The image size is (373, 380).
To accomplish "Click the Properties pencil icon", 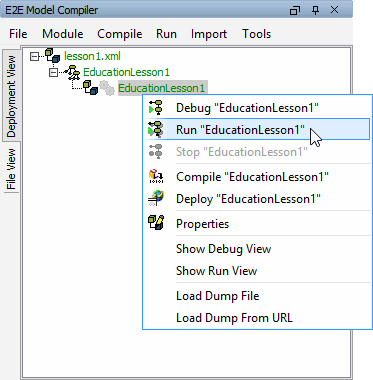I will click(x=156, y=223).
